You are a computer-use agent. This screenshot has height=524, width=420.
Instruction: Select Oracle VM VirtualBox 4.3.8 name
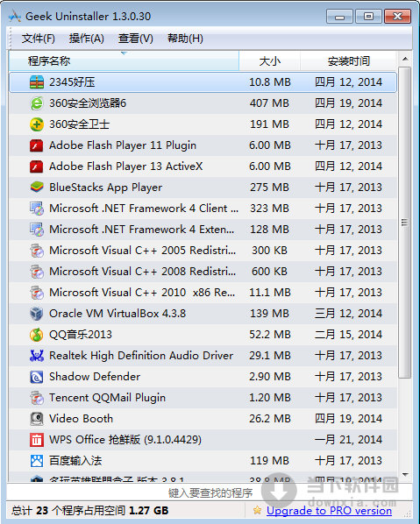pyautogui.click(x=117, y=314)
